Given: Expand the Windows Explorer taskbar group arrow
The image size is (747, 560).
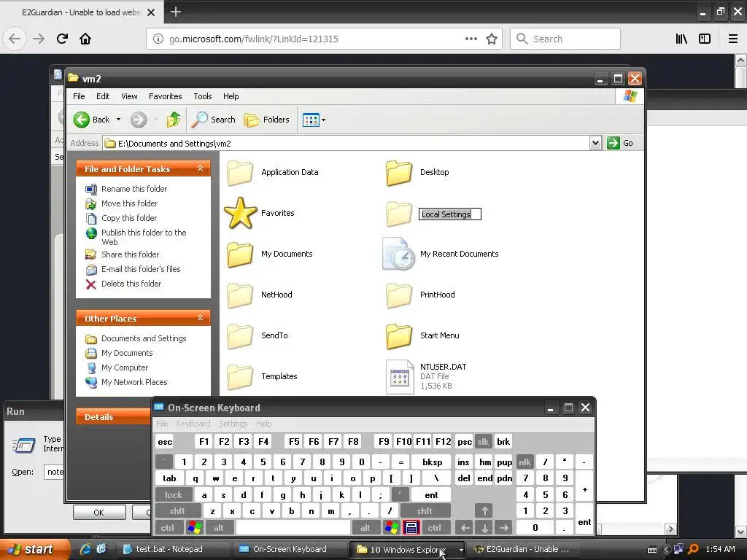Looking at the screenshot, I should click(461, 550).
